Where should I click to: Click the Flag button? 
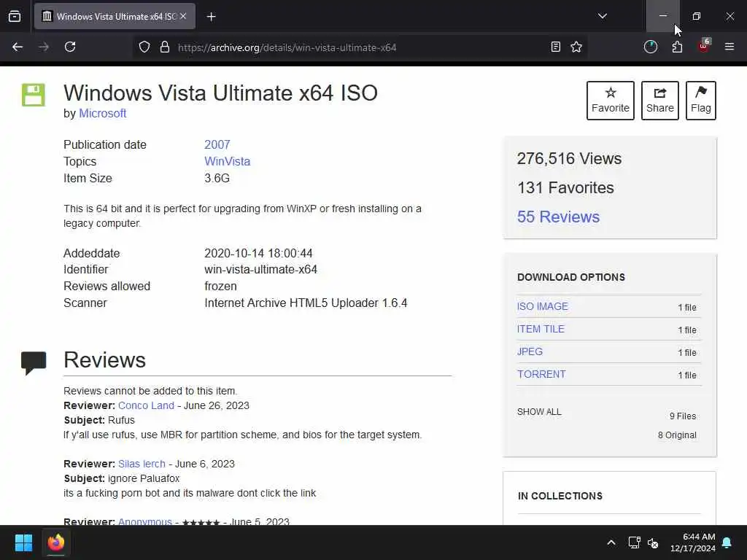pyautogui.click(x=701, y=101)
